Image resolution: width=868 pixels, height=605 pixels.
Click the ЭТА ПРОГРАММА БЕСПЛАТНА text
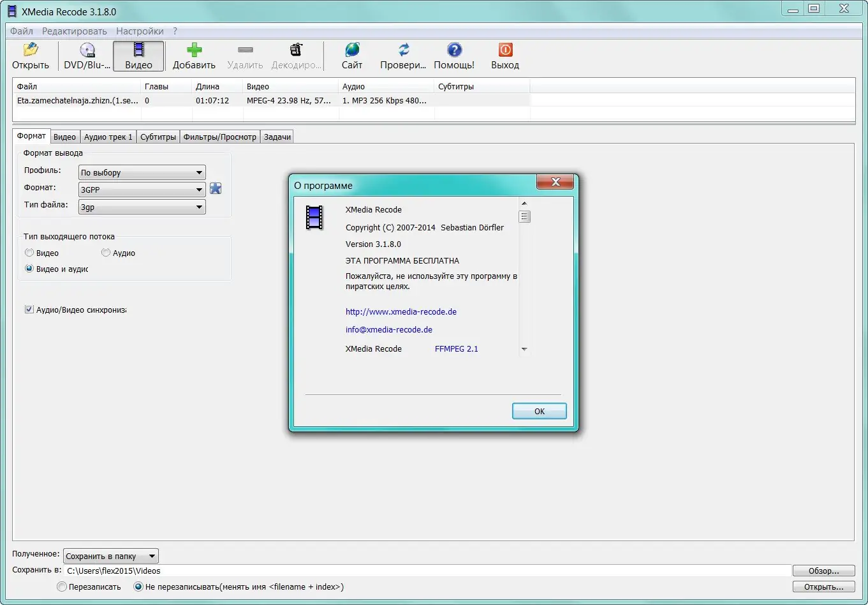click(x=402, y=260)
